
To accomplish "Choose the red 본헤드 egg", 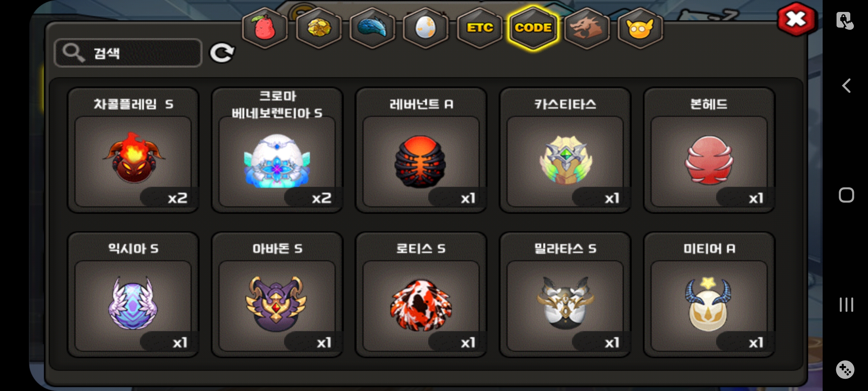I will [x=709, y=150].
